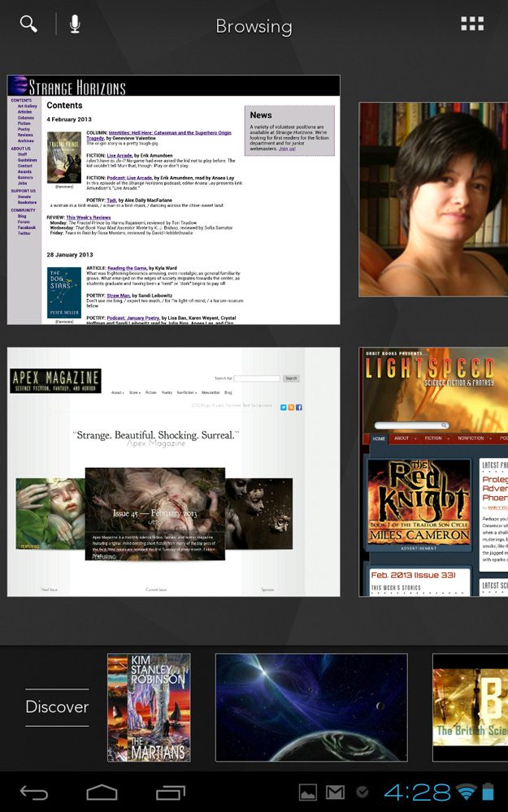Click the Lightspeed search box
This screenshot has height=812, width=508.
point(411,425)
